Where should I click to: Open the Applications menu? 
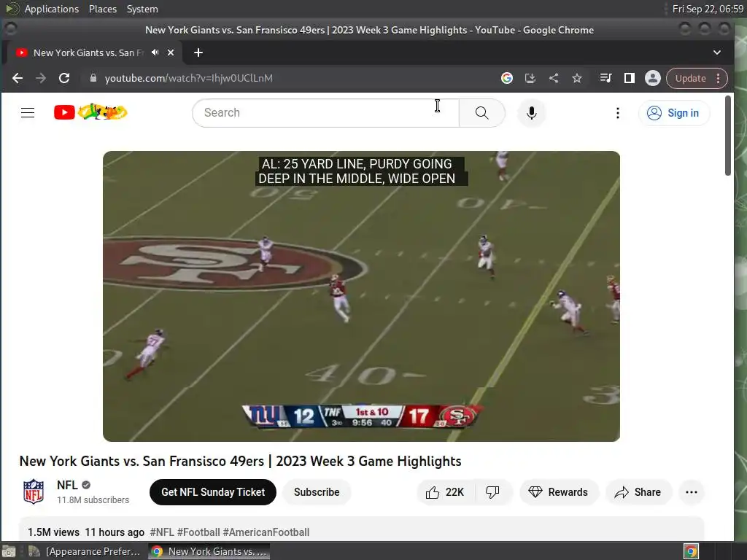pos(52,9)
